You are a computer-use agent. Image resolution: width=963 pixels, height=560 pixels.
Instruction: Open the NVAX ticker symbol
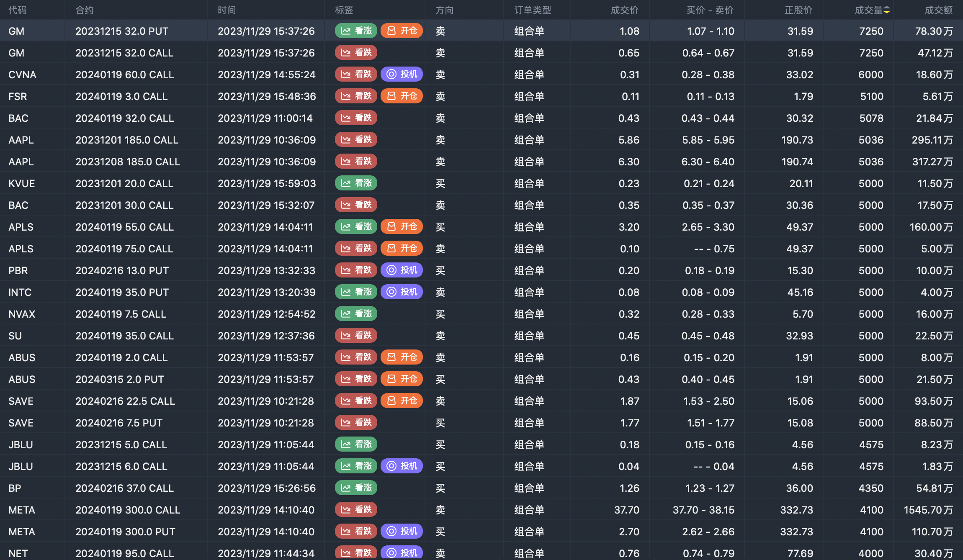[x=22, y=314]
